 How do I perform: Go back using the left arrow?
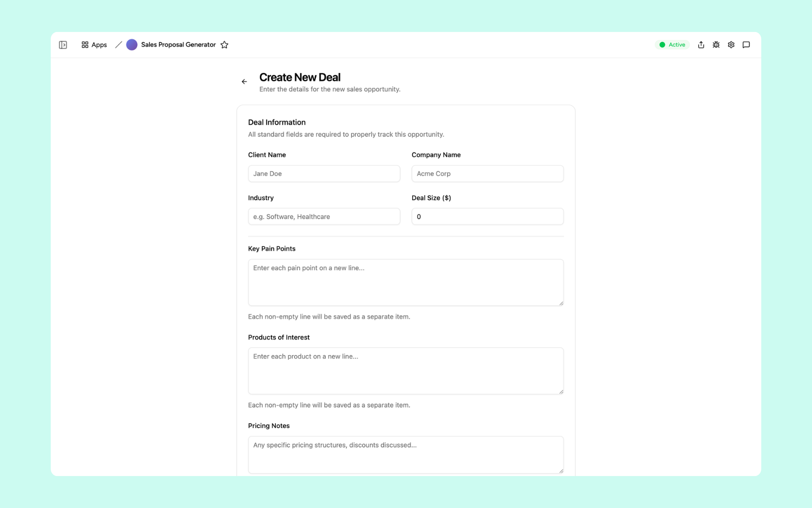244,82
